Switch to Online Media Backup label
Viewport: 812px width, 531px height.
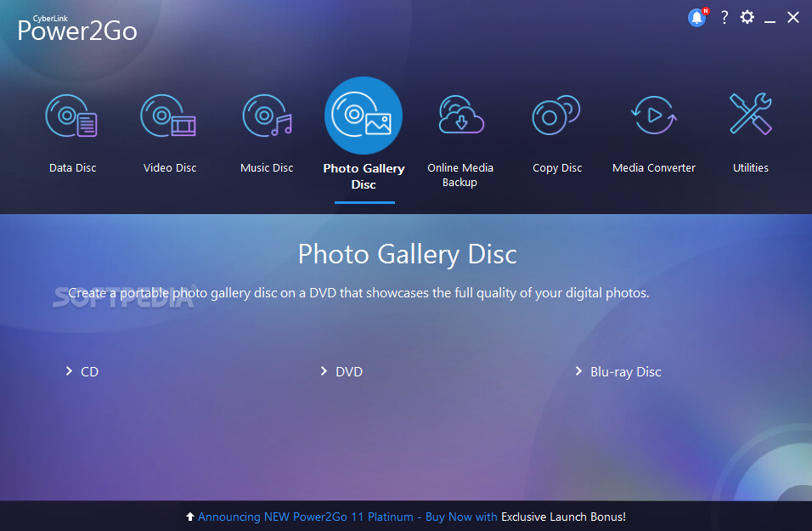460,175
